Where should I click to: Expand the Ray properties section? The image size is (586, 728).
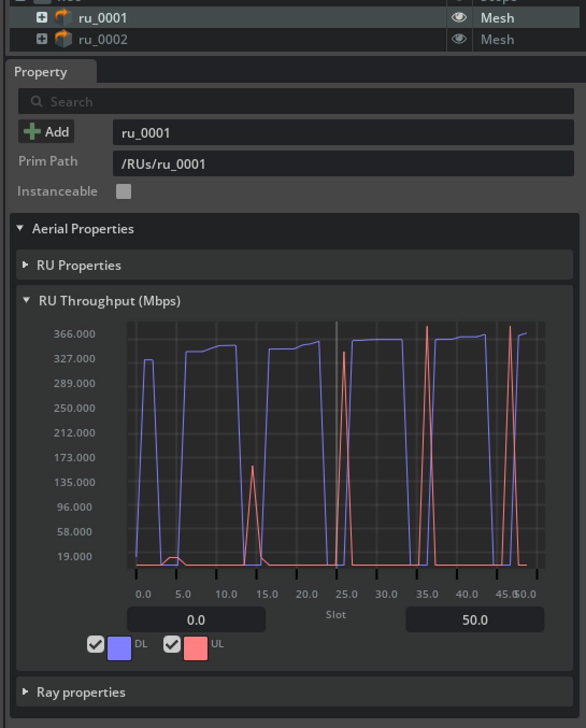25,692
